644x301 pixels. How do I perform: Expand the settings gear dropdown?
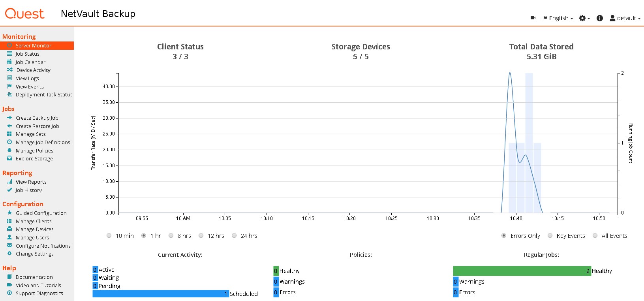(584, 18)
